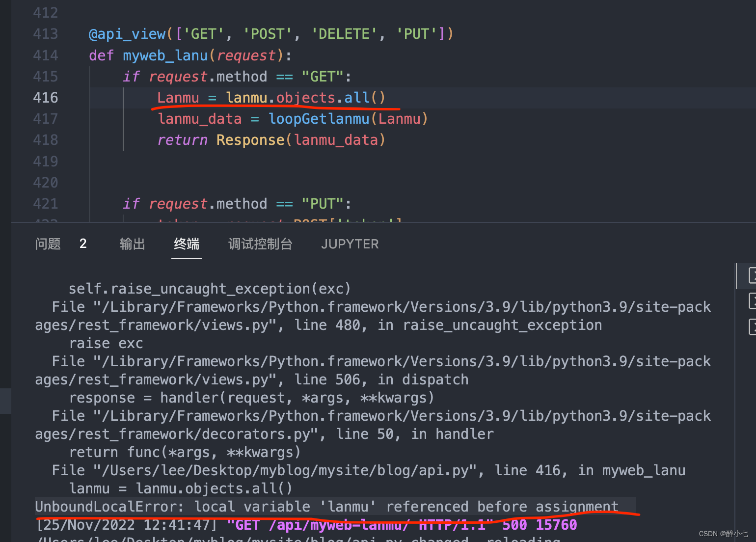Open the 问题 problems panel tab

48,244
